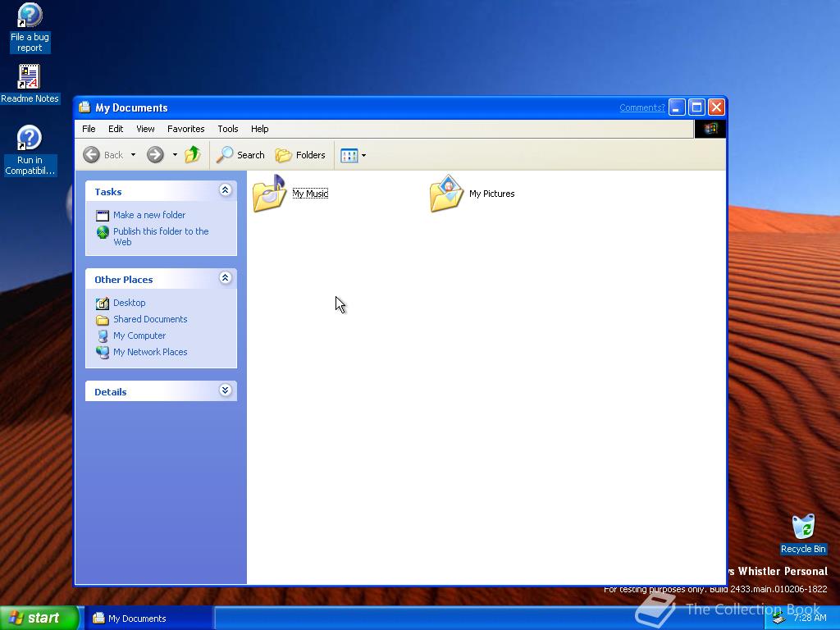
Task: Click the Other Places panel heading
Action: pos(124,280)
